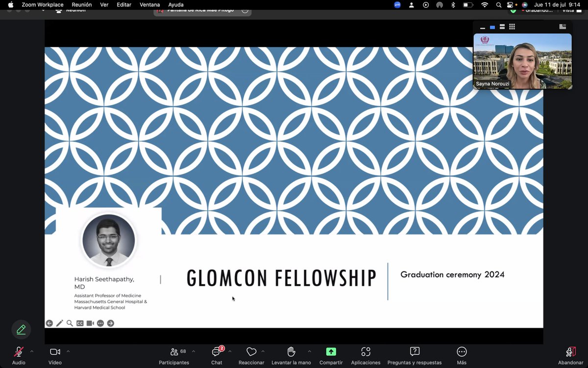Click the slide camera icon

coord(90,323)
